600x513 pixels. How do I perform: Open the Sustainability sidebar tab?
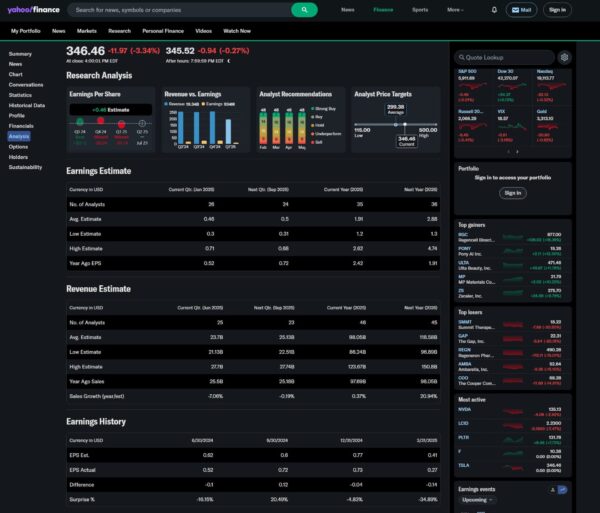tap(25, 167)
